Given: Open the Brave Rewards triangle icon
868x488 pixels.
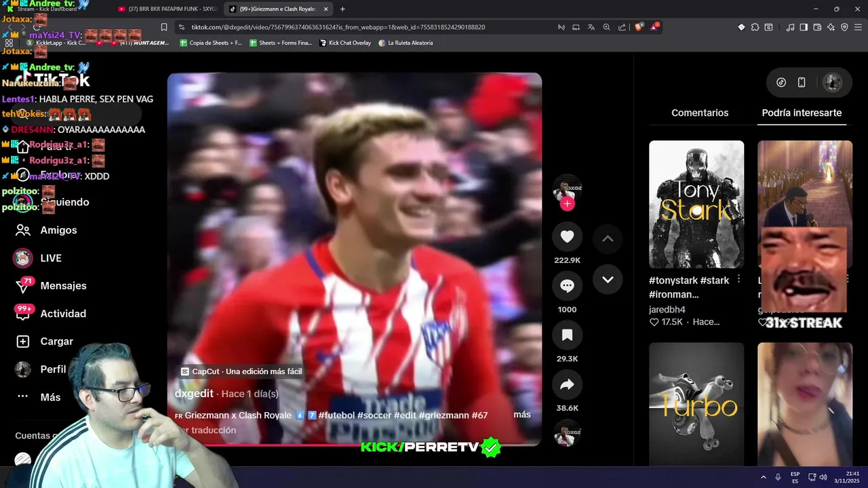Looking at the screenshot, I should 654,27.
